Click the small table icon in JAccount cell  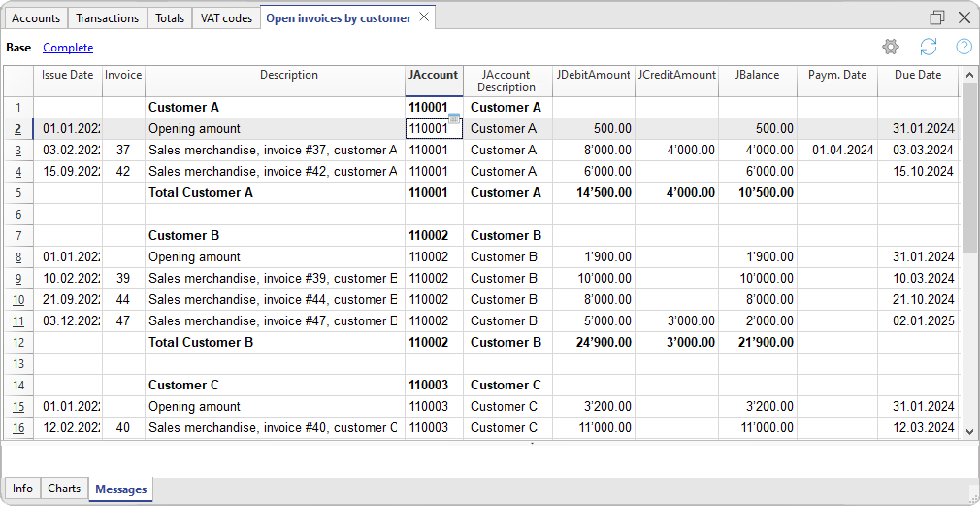click(454, 118)
